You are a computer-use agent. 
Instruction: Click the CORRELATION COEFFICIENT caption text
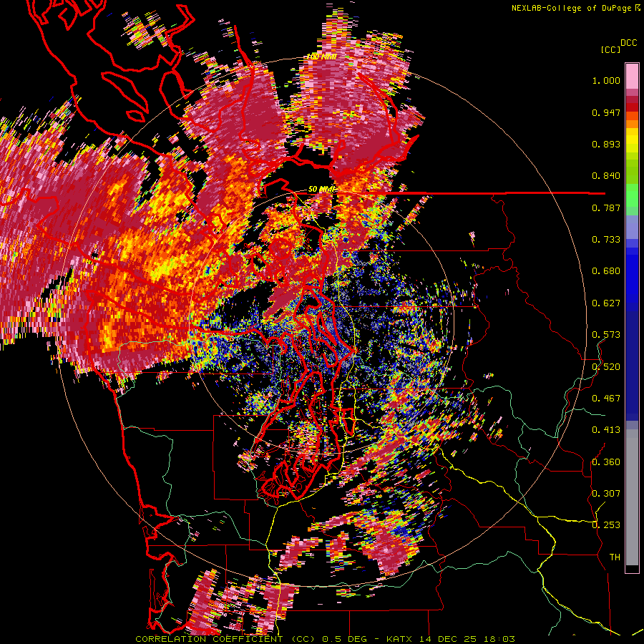point(209,639)
